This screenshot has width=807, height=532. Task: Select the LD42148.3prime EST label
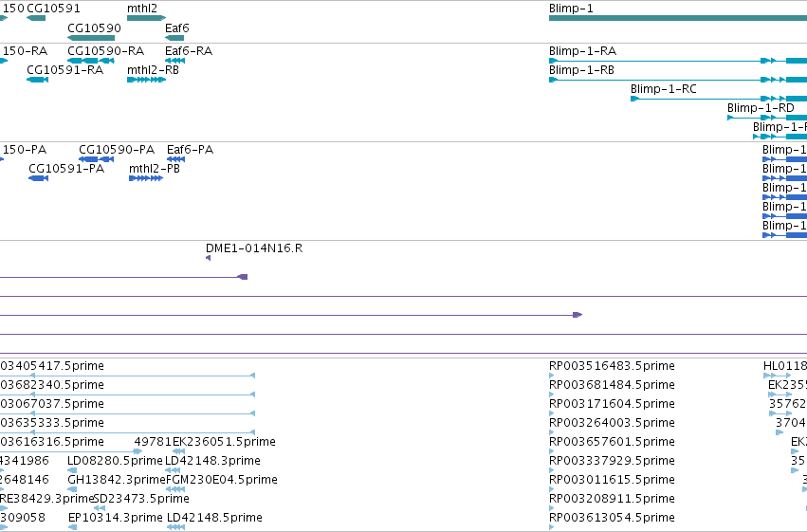coord(213,461)
